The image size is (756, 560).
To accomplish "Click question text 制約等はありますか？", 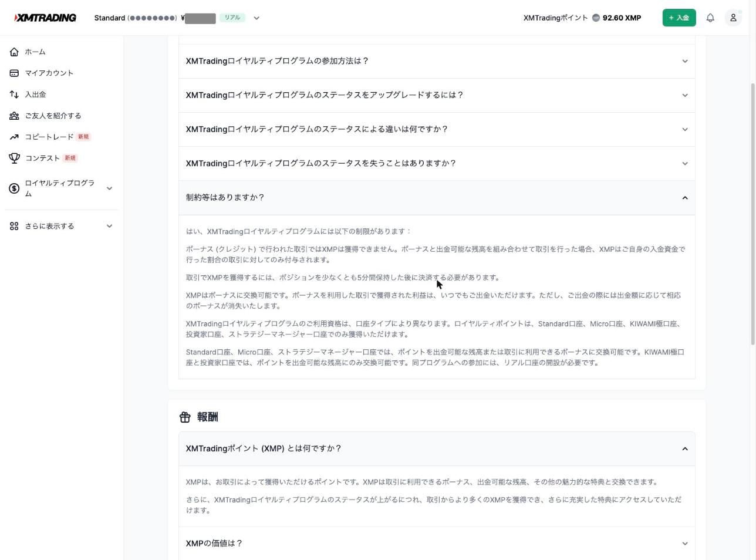I will pyautogui.click(x=225, y=197).
